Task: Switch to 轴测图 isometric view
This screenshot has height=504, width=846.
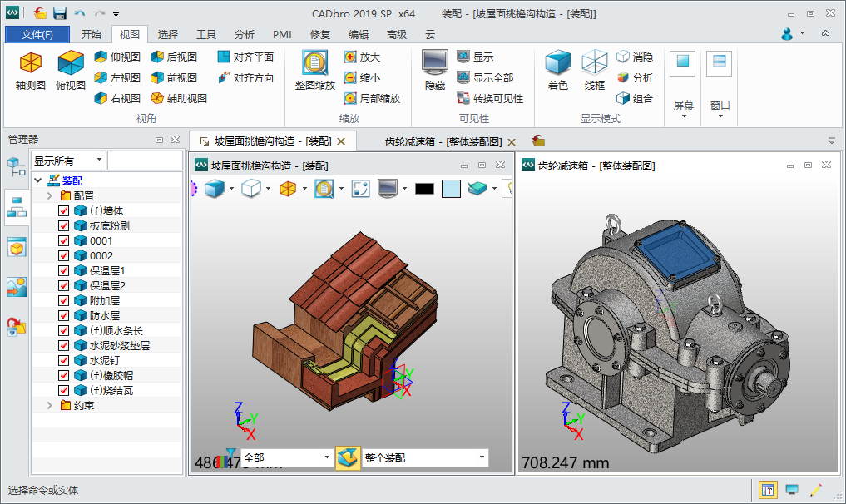Action: pyautogui.click(x=30, y=70)
